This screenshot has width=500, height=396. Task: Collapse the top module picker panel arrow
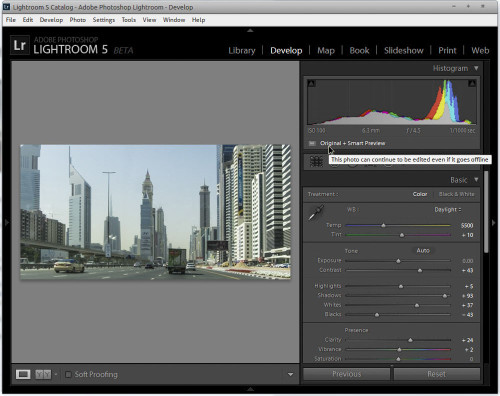coord(250,30)
